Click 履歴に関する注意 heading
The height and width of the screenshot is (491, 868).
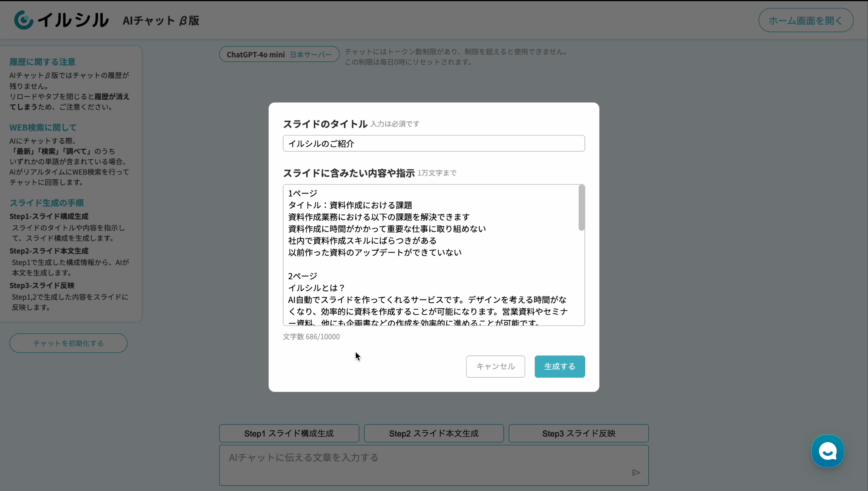[42, 62]
